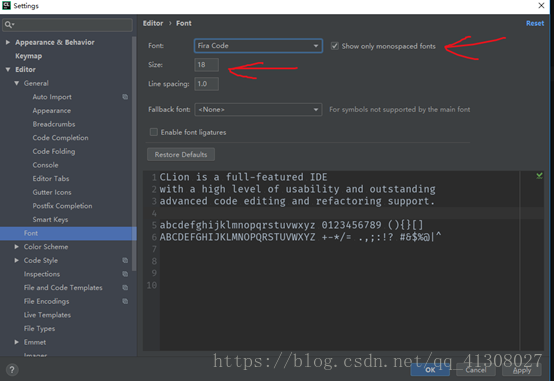Open the Font dropdown showing Fira Code
The image size is (554, 381).
258,46
